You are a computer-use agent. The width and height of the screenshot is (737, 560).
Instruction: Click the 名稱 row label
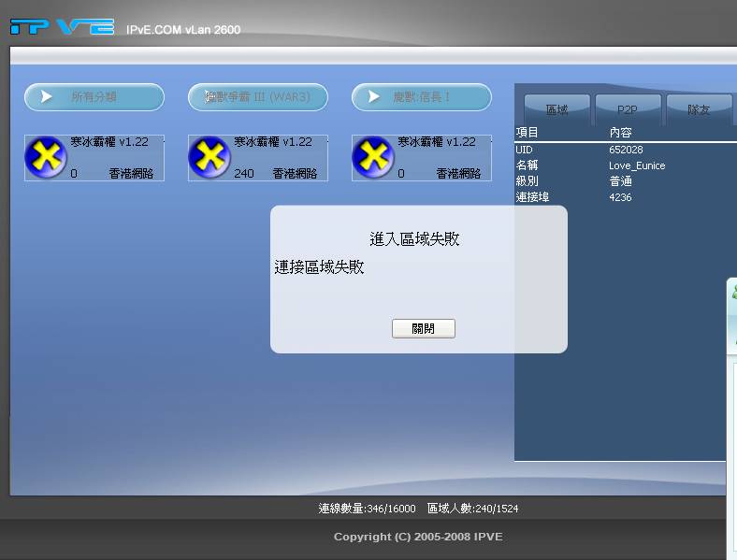click(527, 165)
